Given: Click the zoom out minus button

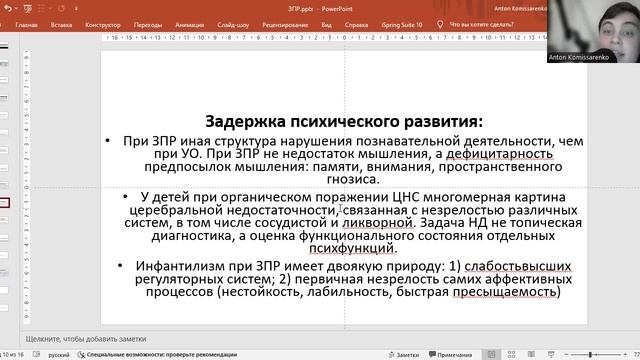Looking at the screenshot, I should point(566,355).
